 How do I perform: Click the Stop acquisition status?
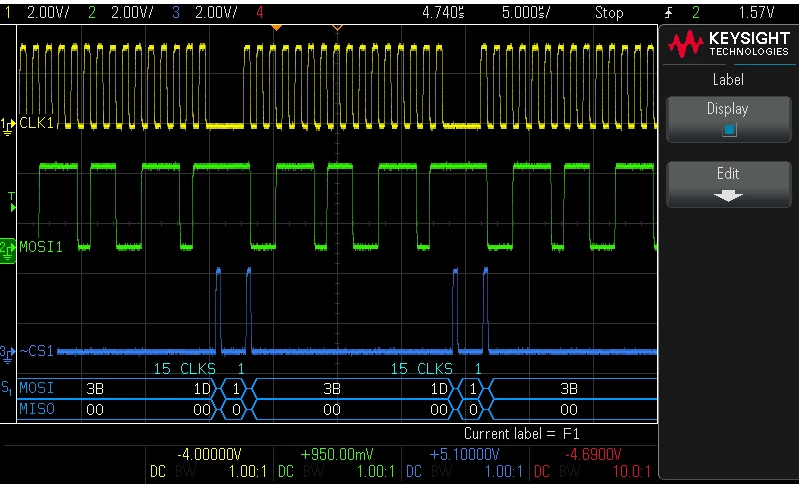[x=609, y=13]
